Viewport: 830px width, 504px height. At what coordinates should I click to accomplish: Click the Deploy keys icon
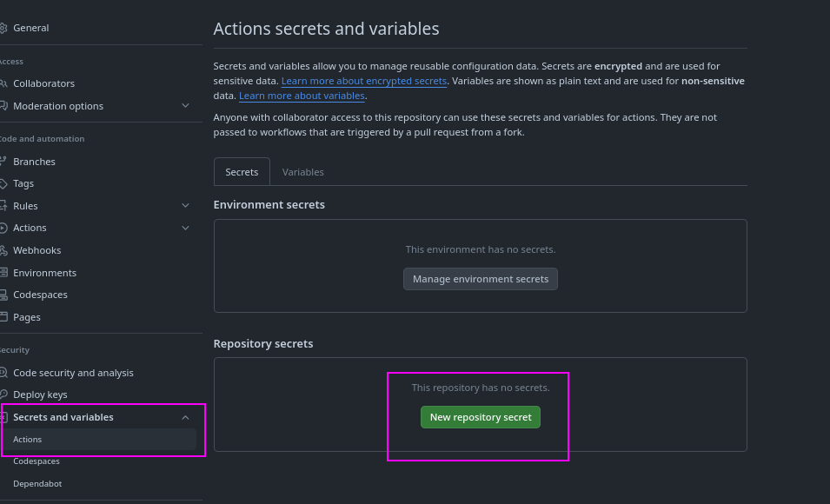[x=3, y=395]
